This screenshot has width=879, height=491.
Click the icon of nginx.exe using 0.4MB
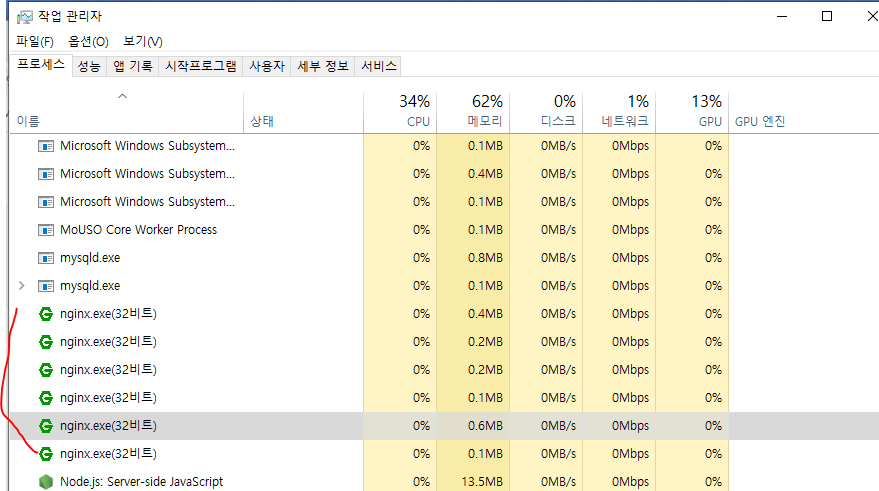point(45,314)
